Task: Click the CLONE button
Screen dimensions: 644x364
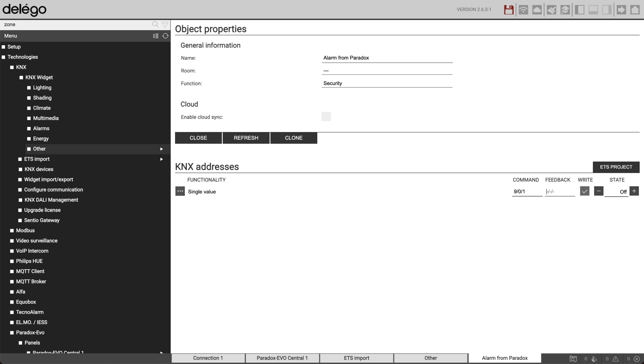Action: coord(293,138)
